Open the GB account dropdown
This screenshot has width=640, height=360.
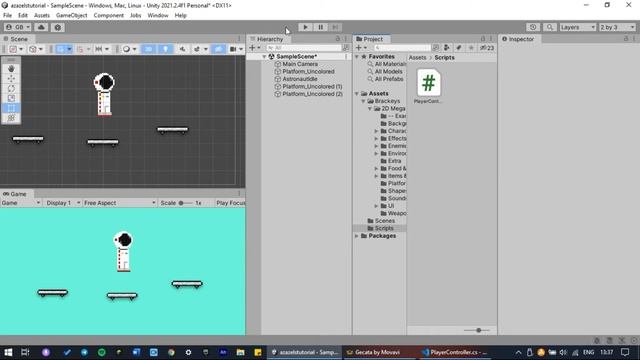[17, 27]
